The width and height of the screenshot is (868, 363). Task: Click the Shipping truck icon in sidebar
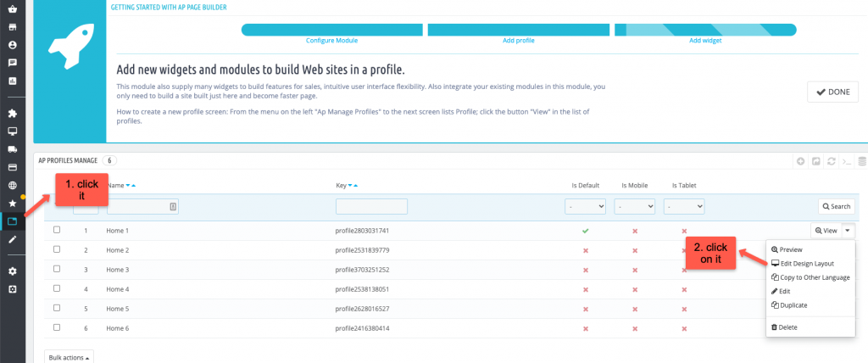[13, 149]
